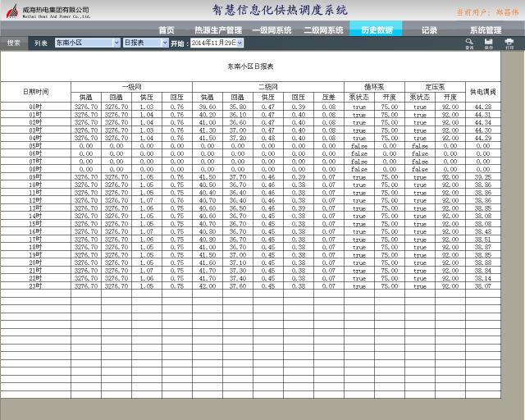The width and height of the screenshot is (525, 420).
Task: Click the report title 东南小区日报表
Action: point(250,66)
